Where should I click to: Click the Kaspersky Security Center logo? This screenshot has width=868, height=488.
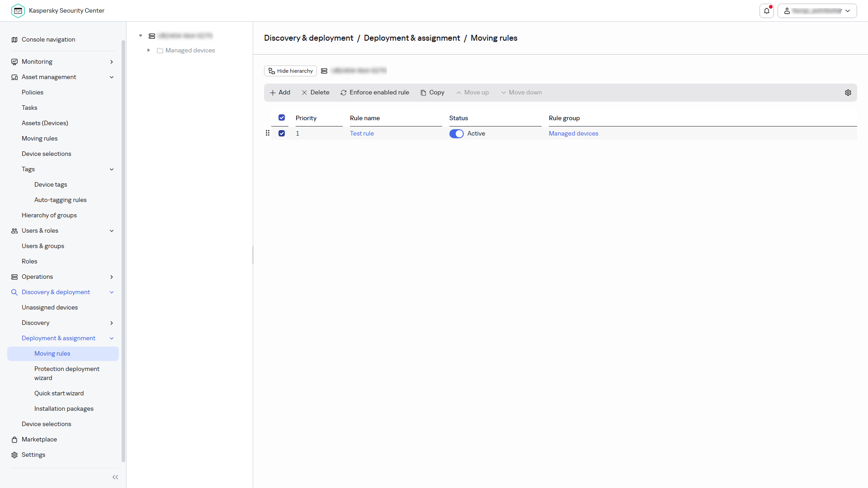point(18,10)
